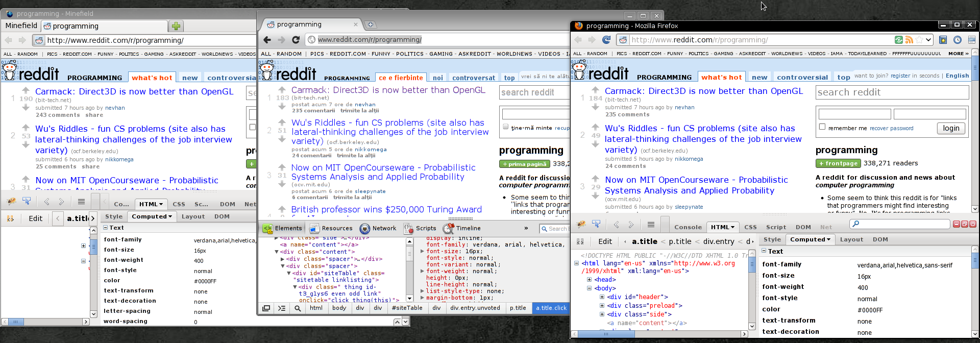This screenshot has height=343, width=980.
Task: Select #siteTable breadcrumb in Chrome inspector
Action: (407, 308)
